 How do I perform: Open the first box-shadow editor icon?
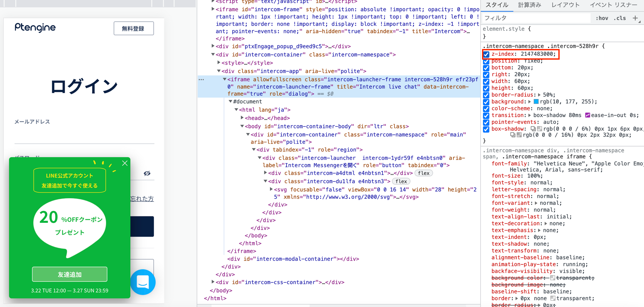pyautogui.click(x=533, y=129)
